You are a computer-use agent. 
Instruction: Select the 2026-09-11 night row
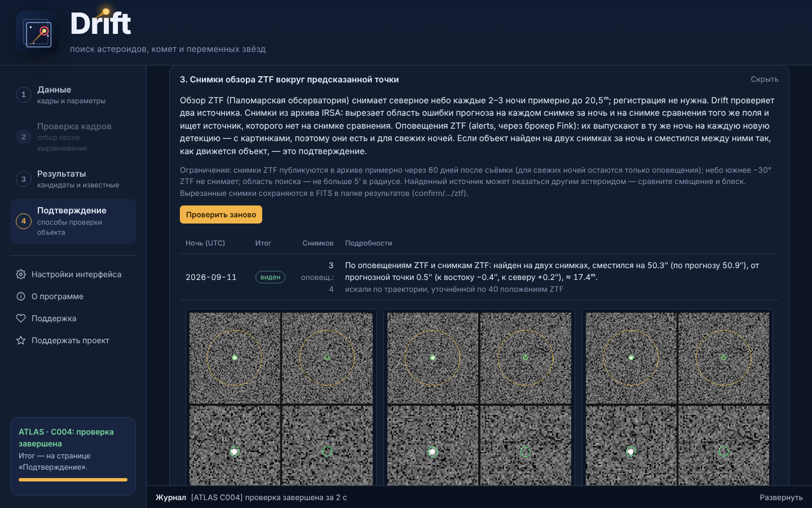coord(479,277)
